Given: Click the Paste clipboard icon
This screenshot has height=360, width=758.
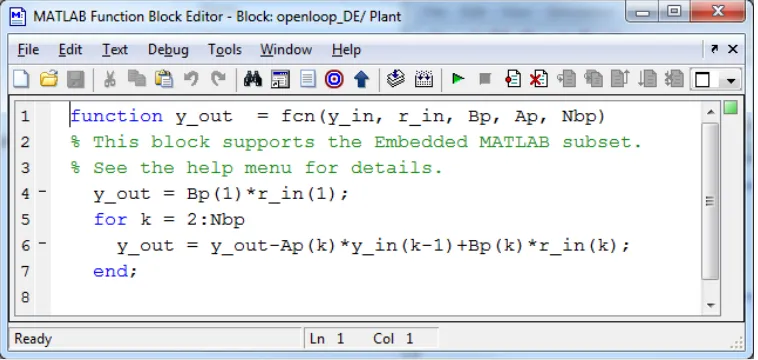Looking at the screenshot, I should pos(164,79).
